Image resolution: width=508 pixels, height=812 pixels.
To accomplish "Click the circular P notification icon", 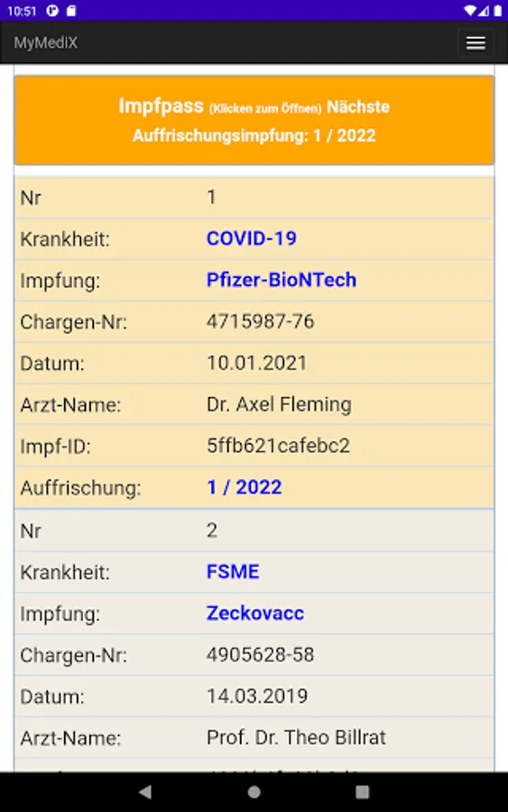I will point(52,10).
